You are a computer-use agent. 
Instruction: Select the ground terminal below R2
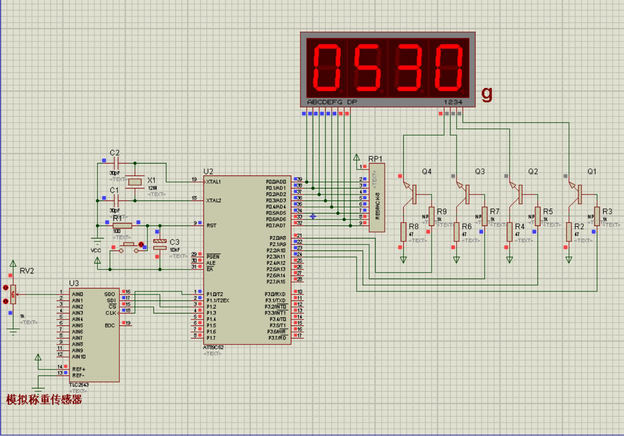point(569,260)
